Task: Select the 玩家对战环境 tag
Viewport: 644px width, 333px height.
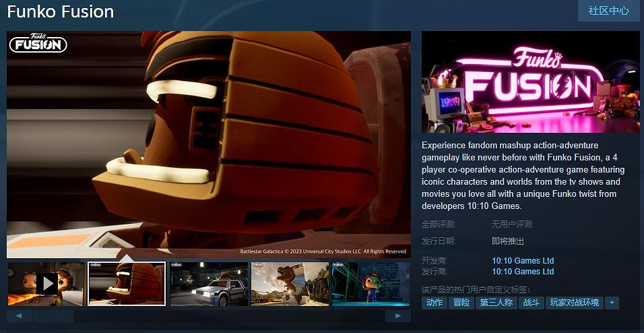Action: point(574,303)
